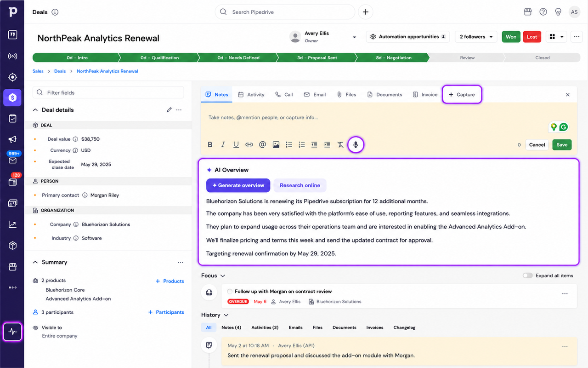Image resolution: width=588 pixels, height=368 pixels.
Task: Open the Products box icon in sidebar
Action: [12, 246]
